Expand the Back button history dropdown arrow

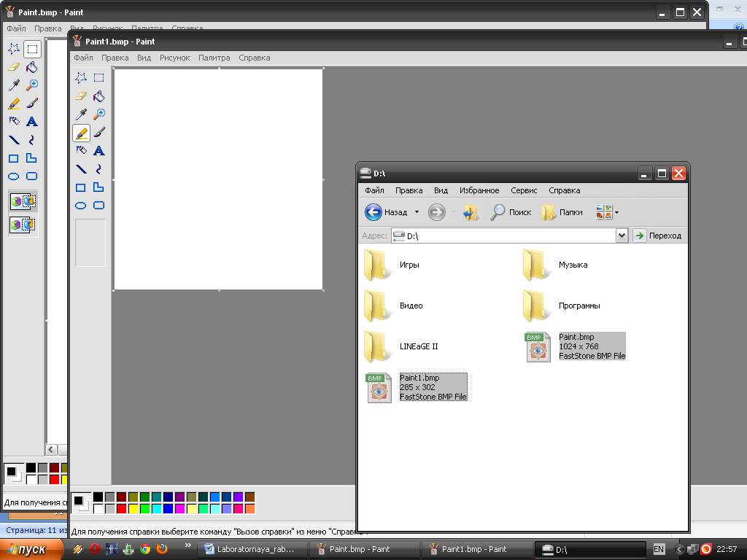click(417, 212)
